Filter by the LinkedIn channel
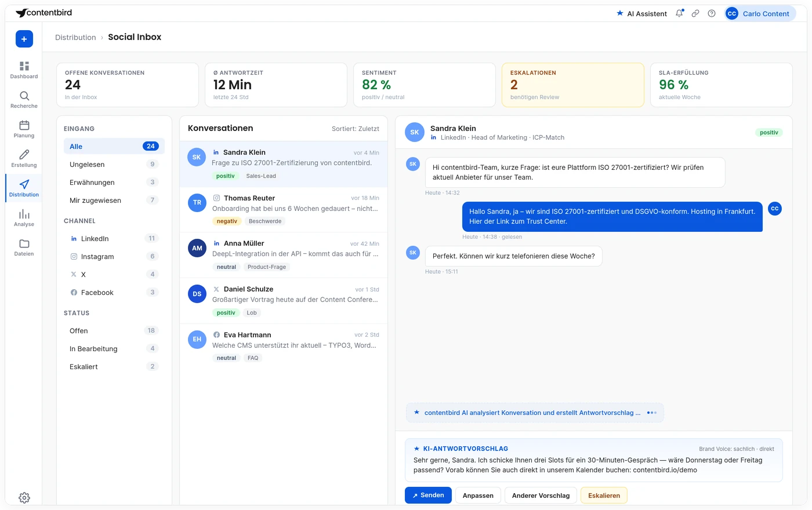Screen dimensions: 812x510 [x=114, y=238]
